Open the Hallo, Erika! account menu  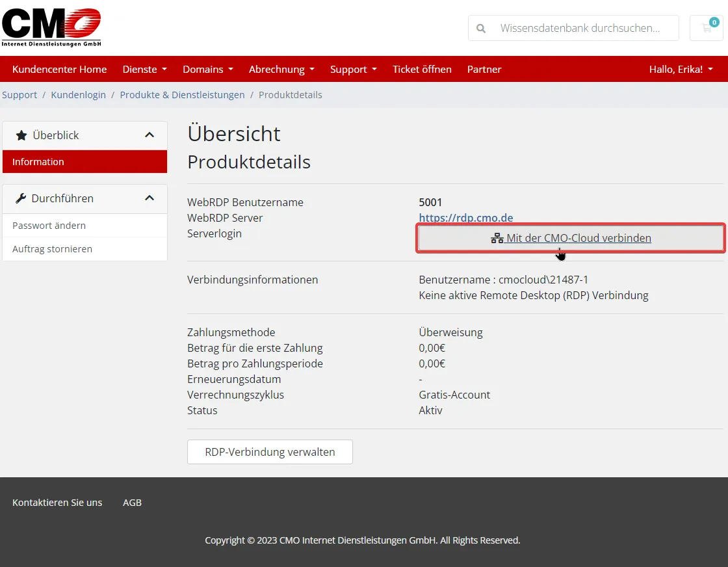(681, 69)
